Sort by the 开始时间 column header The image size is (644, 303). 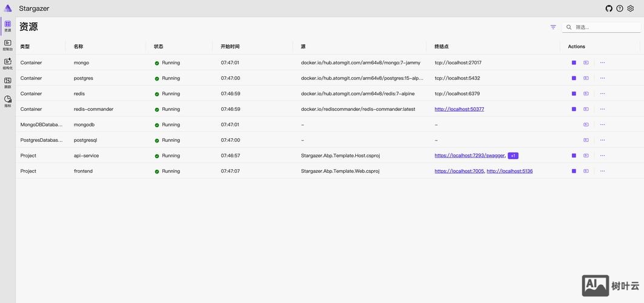(230, 47)
